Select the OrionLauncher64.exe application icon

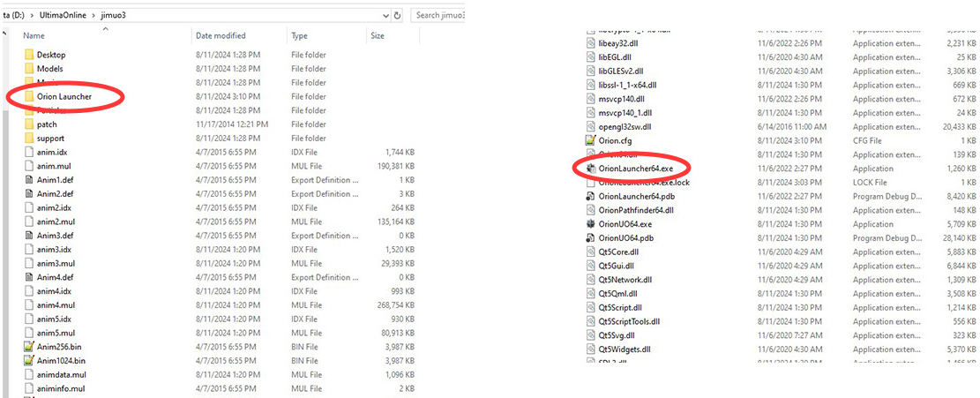(592, 169)
